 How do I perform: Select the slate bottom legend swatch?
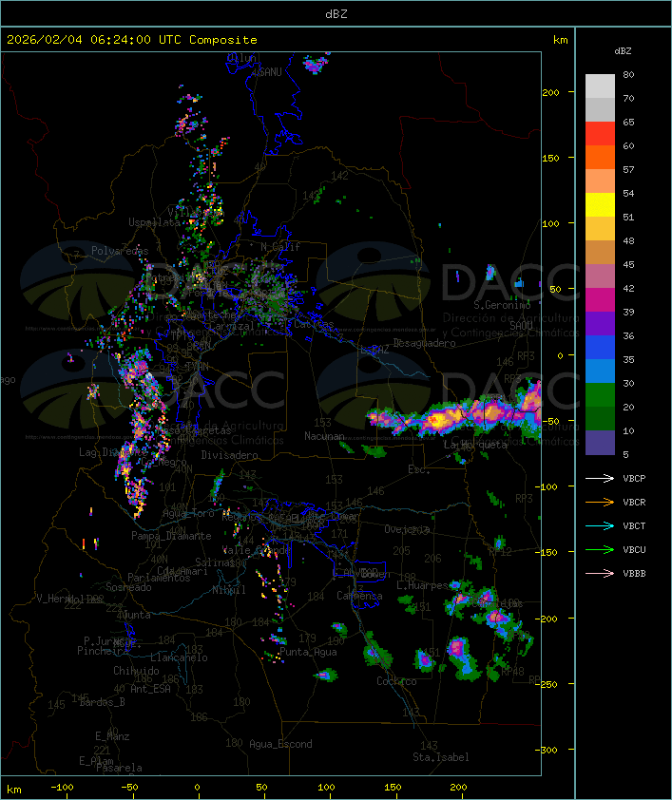[600, 443]
